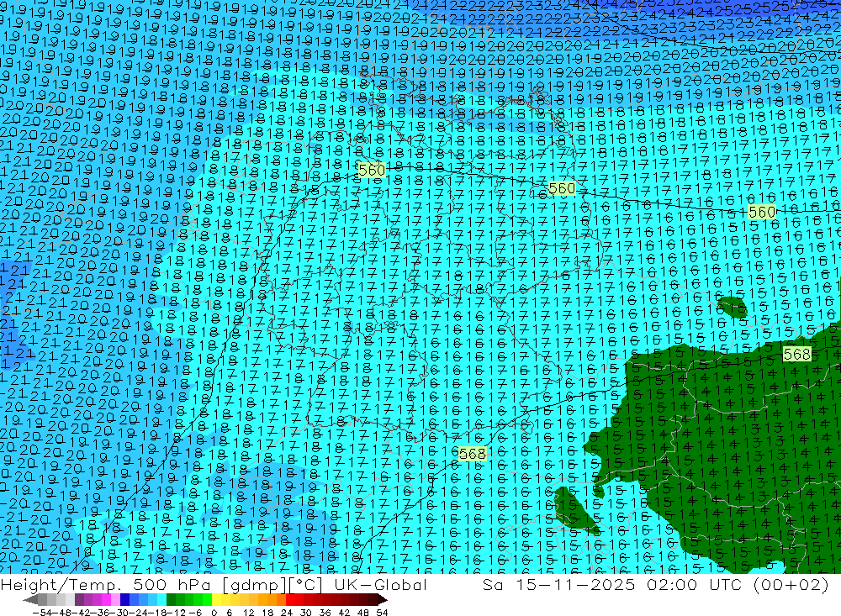Select the pale pink legend swatch
The image size is (841, 616).
click(x=115, y=600)
